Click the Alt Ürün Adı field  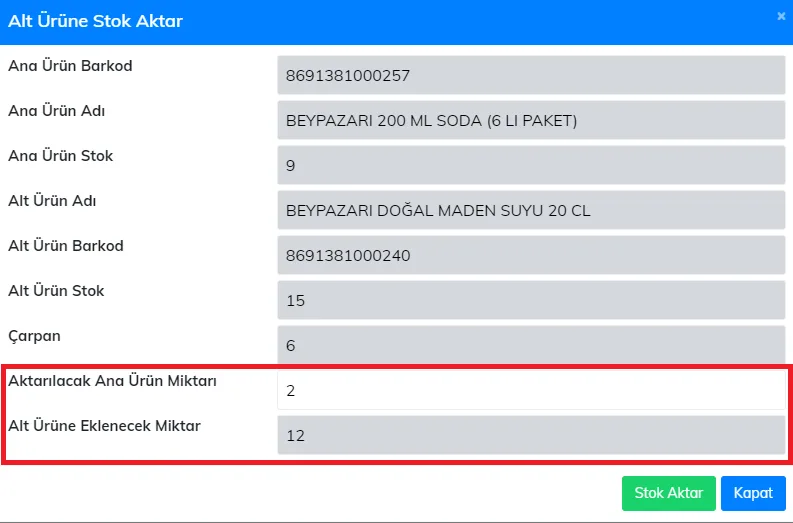coord(531,210)
